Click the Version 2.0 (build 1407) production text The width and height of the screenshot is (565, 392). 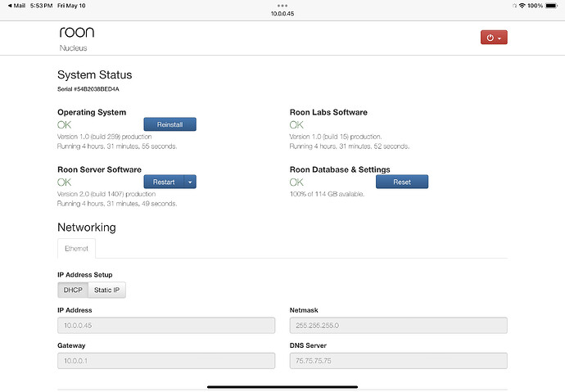click(106, 194)
